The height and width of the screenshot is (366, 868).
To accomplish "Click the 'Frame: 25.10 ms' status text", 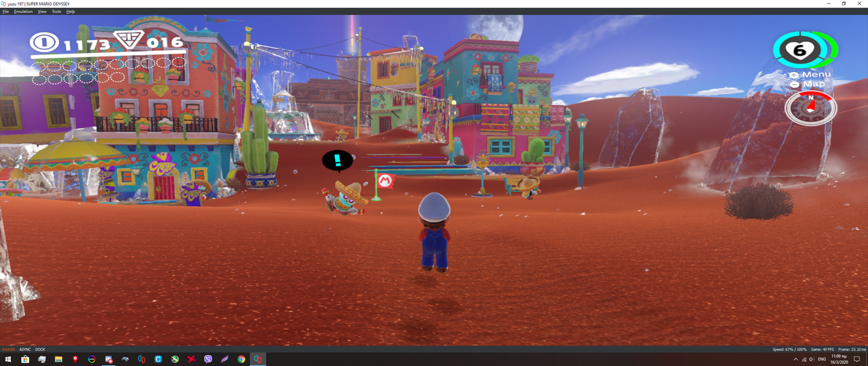I will point(852,350).
